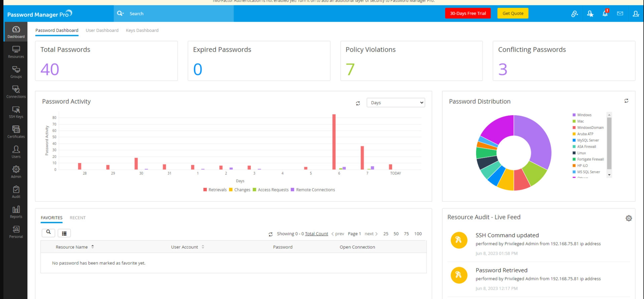Go to next page link
644x299 pixels.
click(x=371, y=233)
